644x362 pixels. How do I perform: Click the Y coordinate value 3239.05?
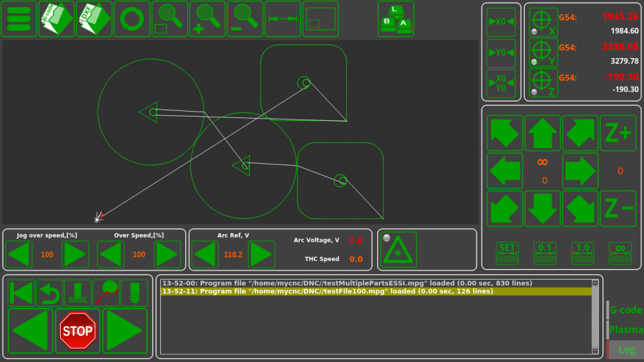click(620, 47)
